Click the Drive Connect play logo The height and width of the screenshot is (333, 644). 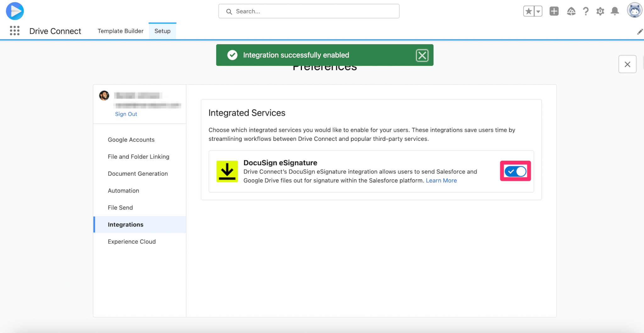pyautogui.click(x=15, y=11)
